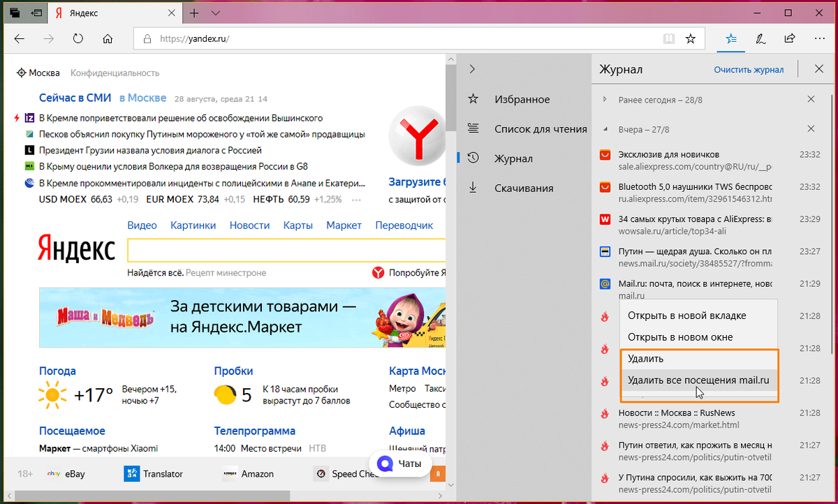
Task: Open Эксклюзив для новичков history entry
Action: click(710, 161)
